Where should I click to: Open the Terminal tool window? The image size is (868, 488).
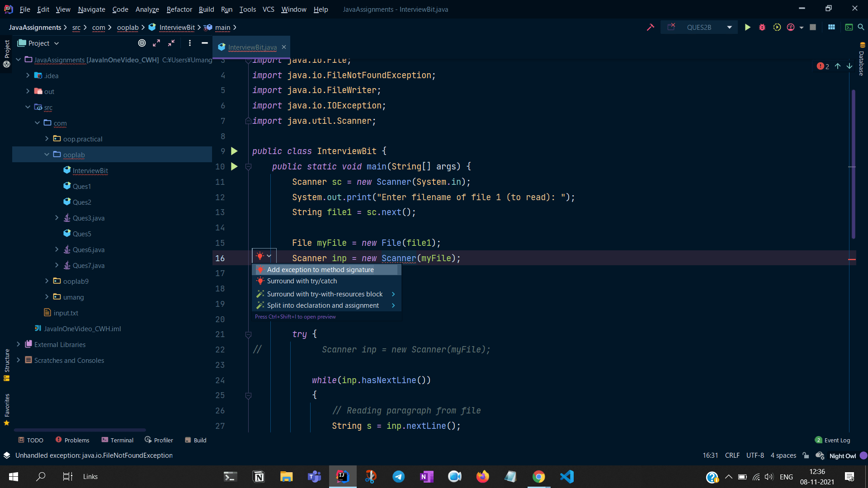118,440
